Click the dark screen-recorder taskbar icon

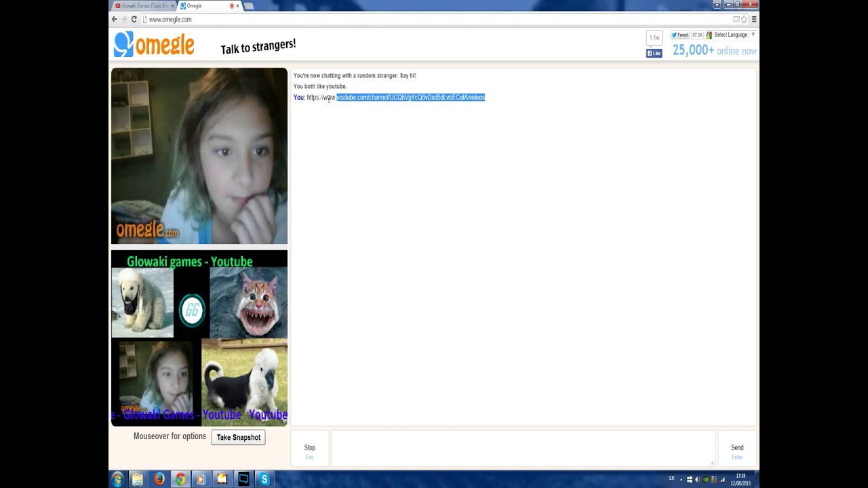[243, 479]
